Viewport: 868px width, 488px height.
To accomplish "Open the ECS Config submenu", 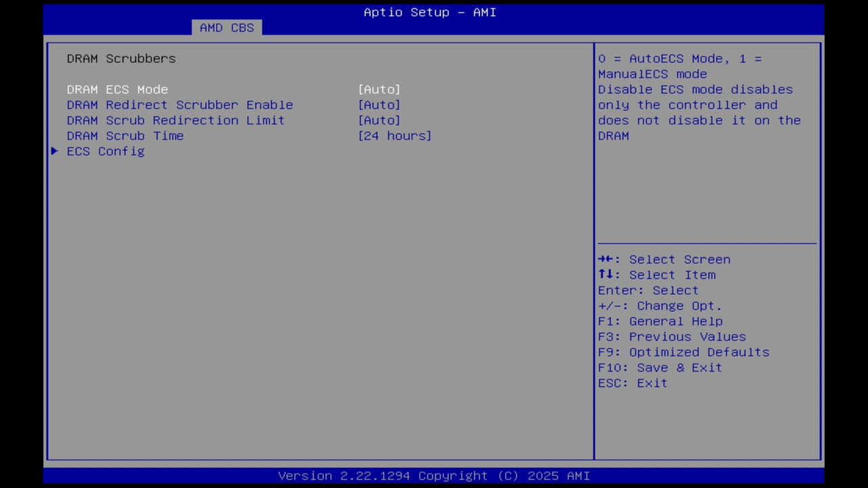I will [105, 151].
